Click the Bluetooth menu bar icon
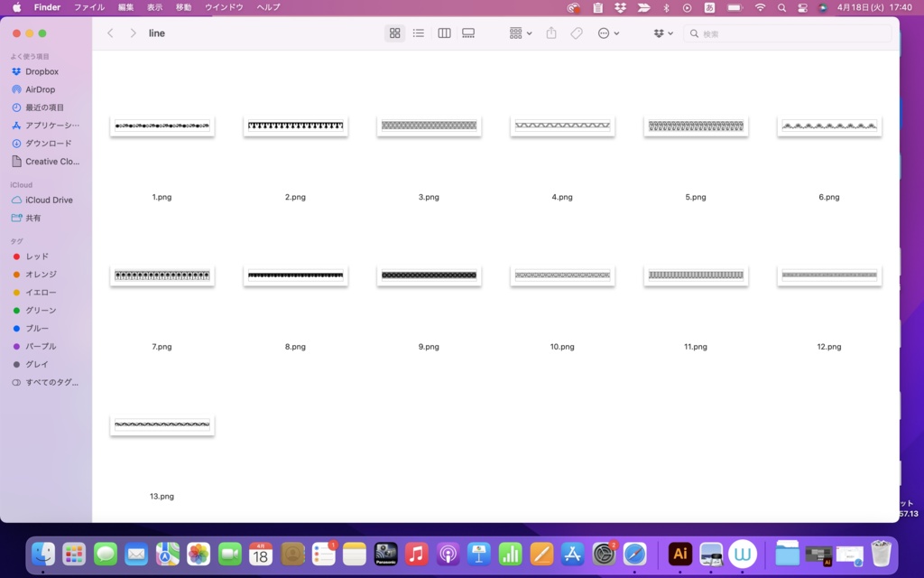 coord(667,7)
